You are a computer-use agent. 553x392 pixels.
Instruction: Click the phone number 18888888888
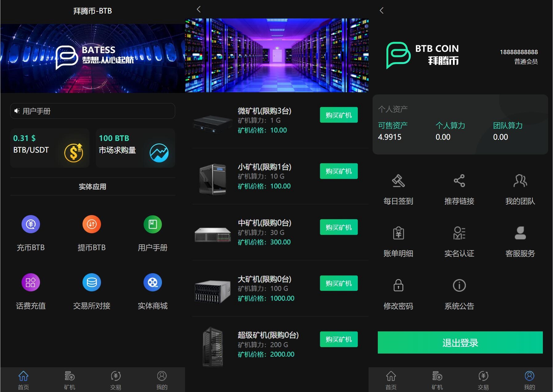[x=519, y=52]
